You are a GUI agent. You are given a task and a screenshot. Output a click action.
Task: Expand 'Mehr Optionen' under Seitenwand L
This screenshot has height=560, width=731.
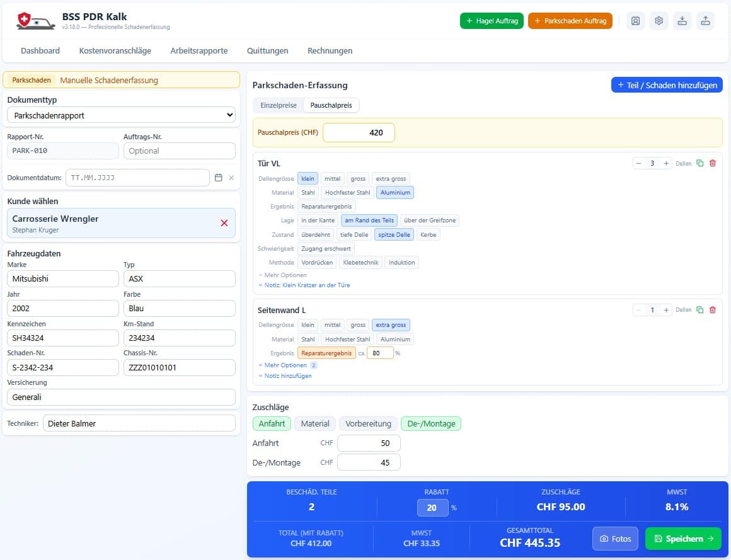[285, 365]
